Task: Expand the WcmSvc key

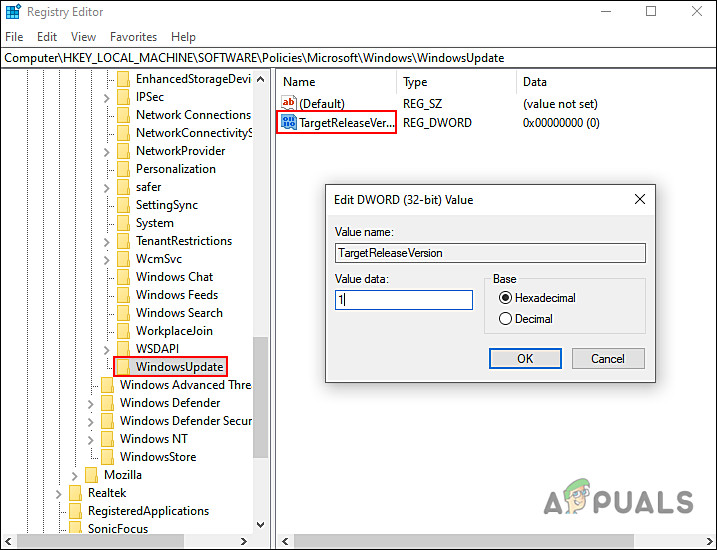Action: coord(107,259)
